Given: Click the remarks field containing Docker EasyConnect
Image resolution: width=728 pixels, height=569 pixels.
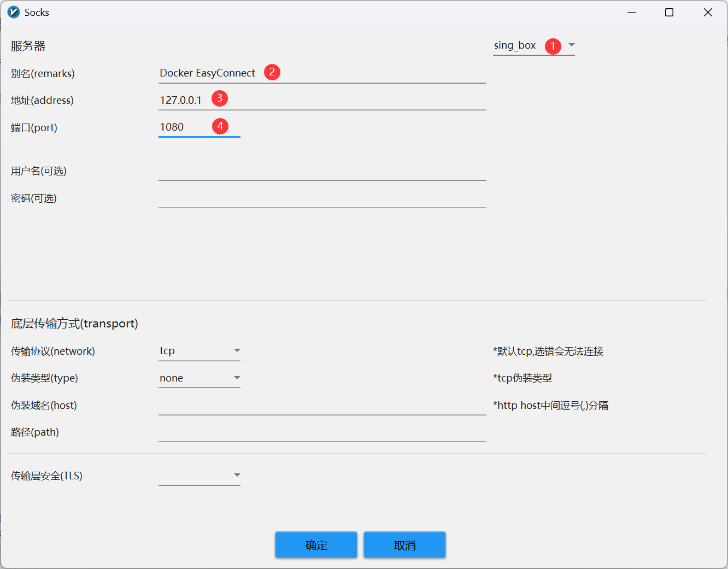Looking at the screenshot, I should coord(322,73).
